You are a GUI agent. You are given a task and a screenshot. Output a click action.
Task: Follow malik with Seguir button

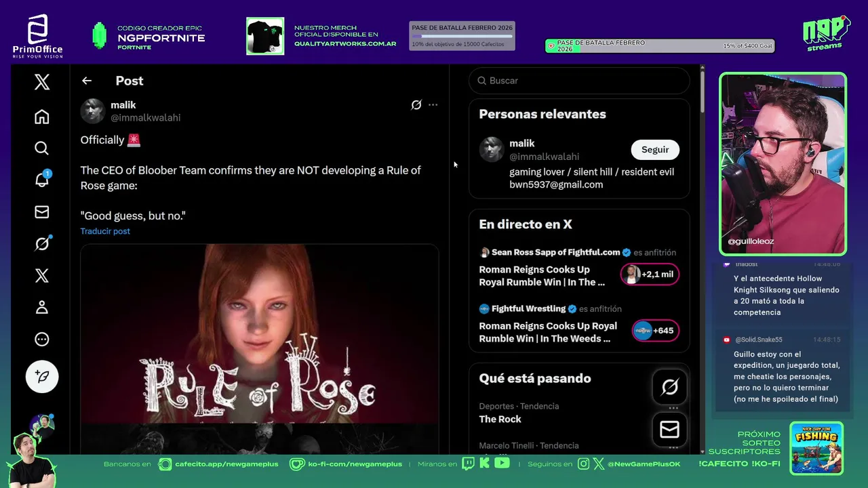pyautogui.click(x=655, y=150)
